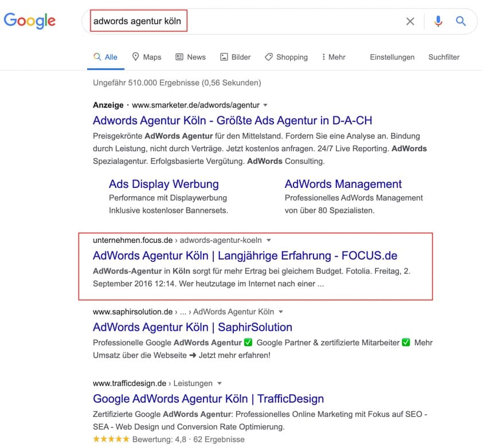Viewport: 482px width, 448px height.
Task: Open 'Adwords Agentur Köln - Größte Ads Agentur' ad link
Action: [x=232, y=120]
